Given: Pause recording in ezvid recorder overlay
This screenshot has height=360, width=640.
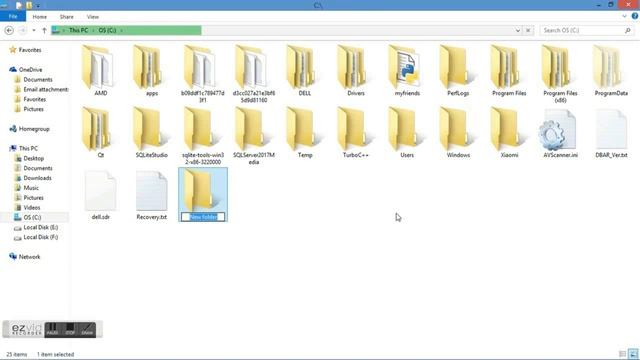Looking at the screenshot, I should point(52,329).
